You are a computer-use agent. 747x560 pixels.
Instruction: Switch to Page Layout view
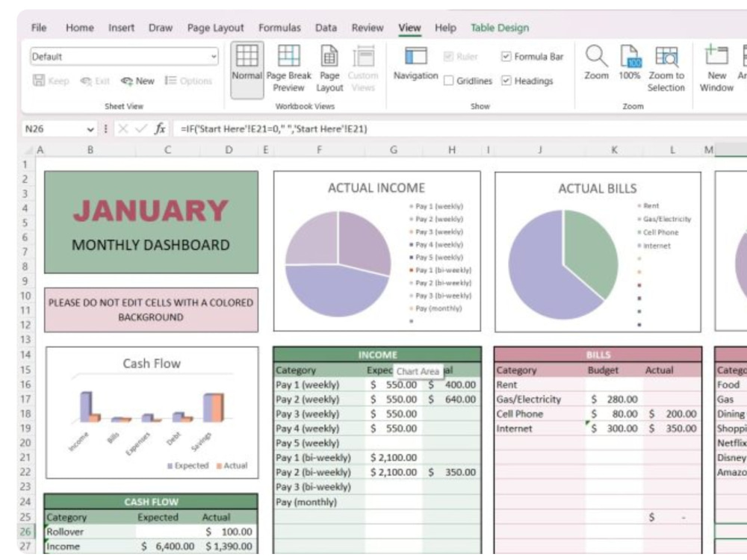(329, 68)
